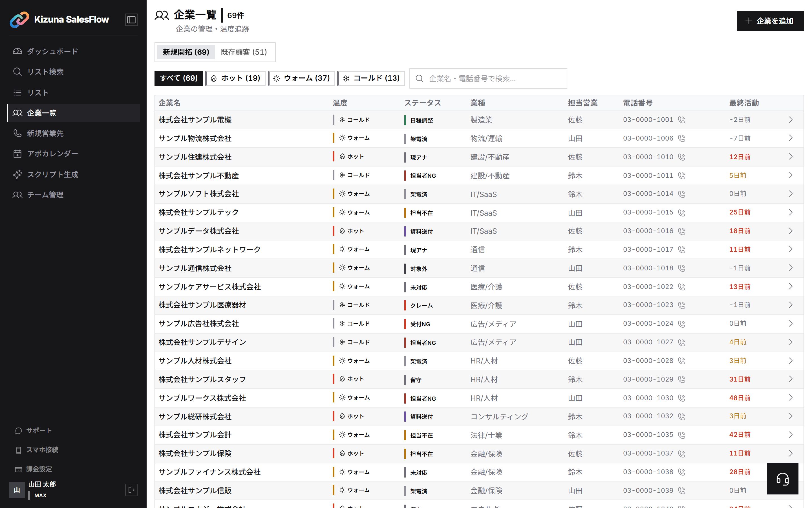812x508 pixels.
Task: Call 03-0000-1017 via its phone icon
Action: point(681,250)
